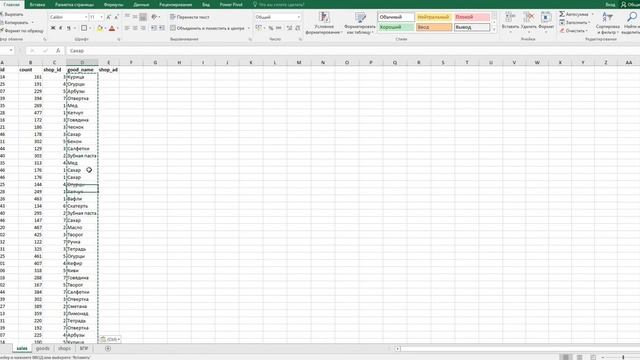The image size is (640, 360).
Task: Expand the cell styles gallery
Action: (x=494, y=29)
